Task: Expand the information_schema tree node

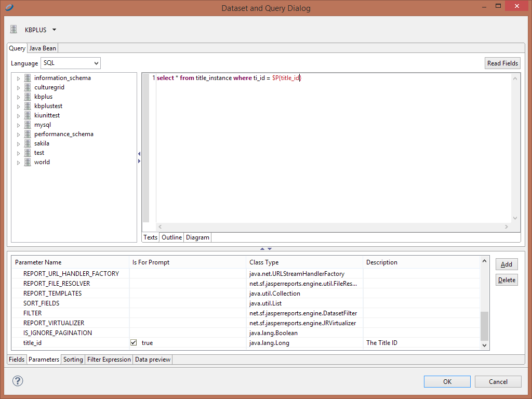Action: [18, 78]
